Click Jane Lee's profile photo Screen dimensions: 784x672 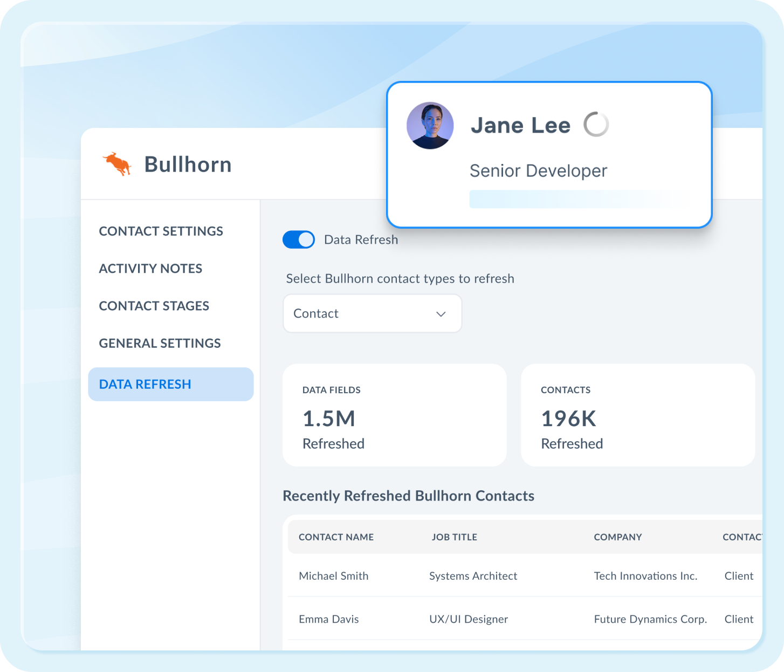(430, 126)
